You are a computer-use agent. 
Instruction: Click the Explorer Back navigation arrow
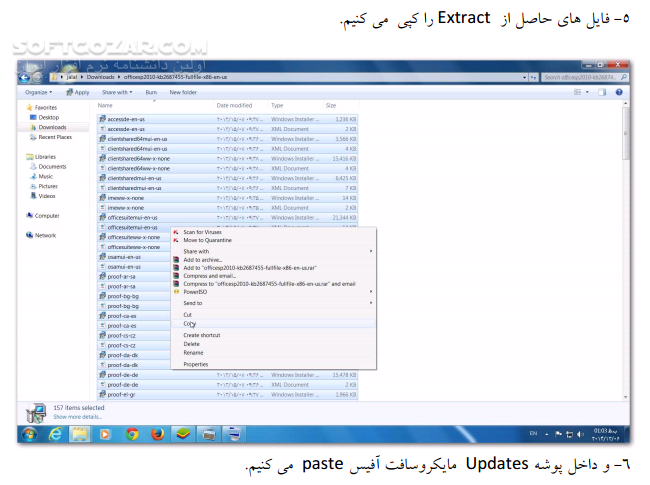24,78
